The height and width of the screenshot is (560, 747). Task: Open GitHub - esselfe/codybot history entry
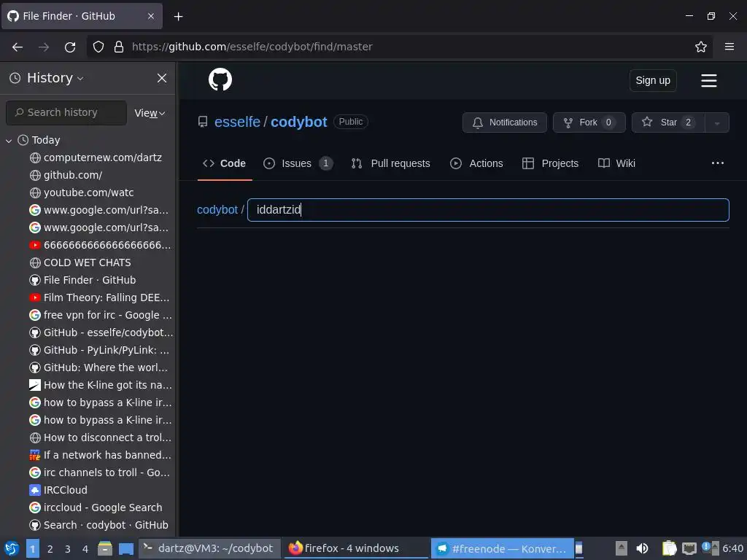[101, 332]
